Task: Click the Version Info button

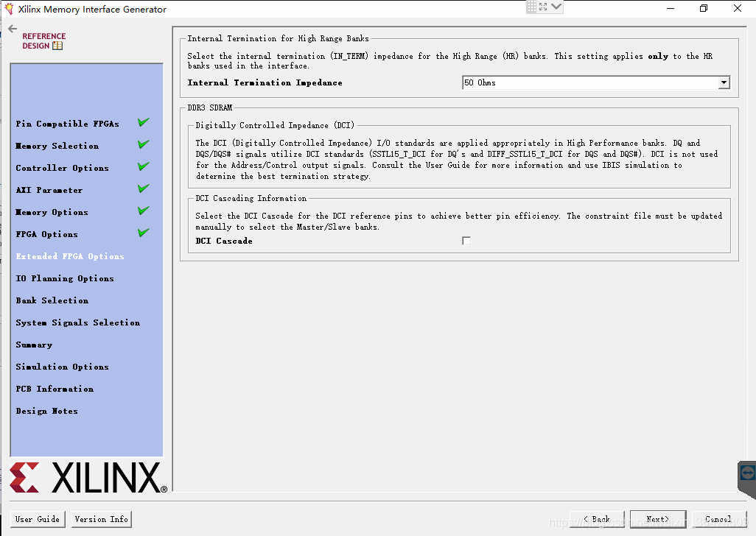Action: tap(101, 519)
